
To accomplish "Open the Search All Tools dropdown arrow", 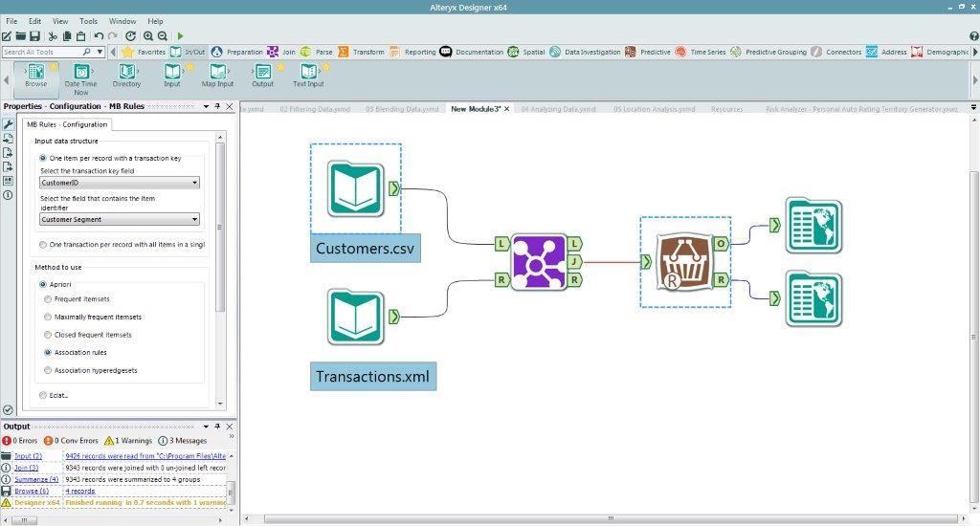I will [x=100, y=52].
